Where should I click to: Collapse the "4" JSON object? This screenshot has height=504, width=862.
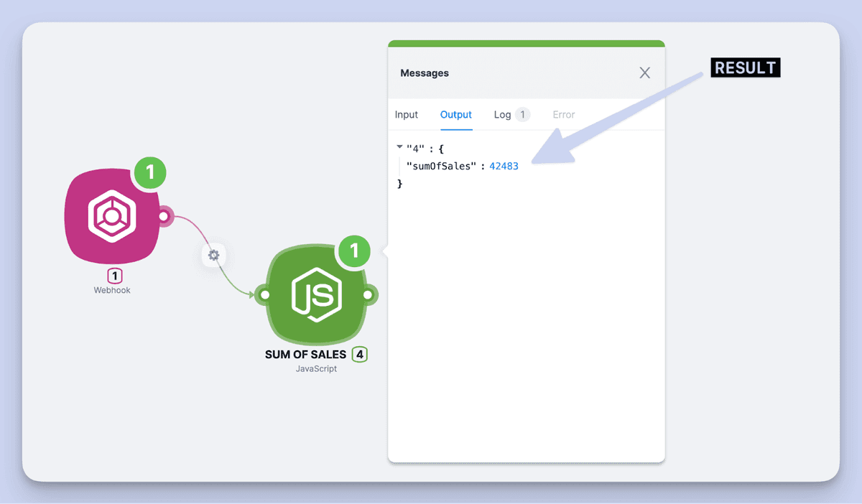400,148
